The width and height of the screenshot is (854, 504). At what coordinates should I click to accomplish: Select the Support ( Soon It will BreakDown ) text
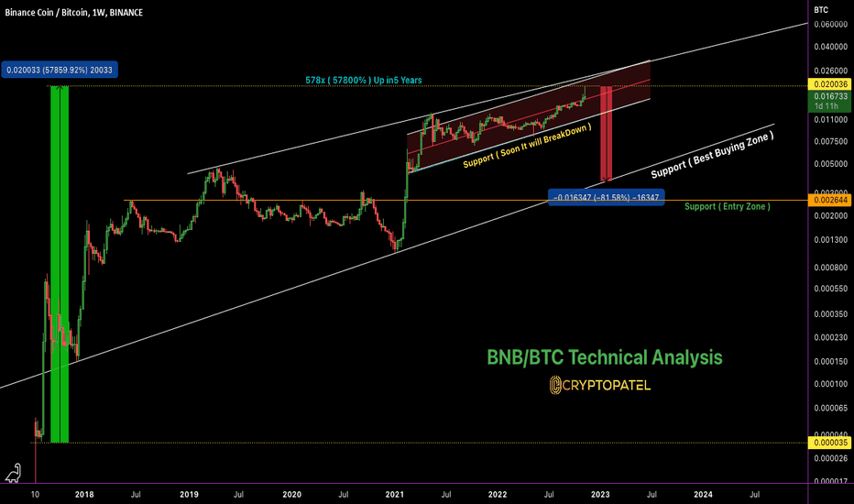click(x=527, y=146)
